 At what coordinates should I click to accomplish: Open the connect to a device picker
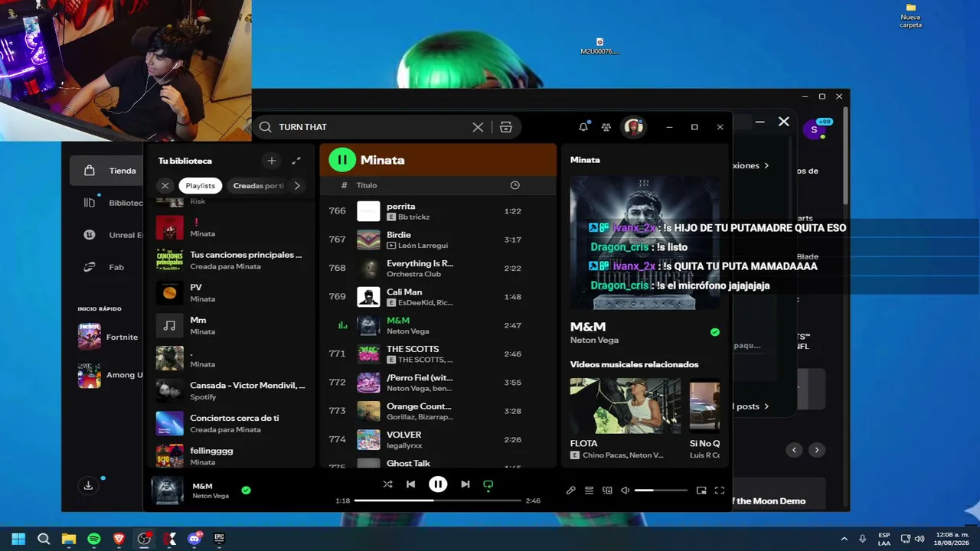[x=607, y=491]
